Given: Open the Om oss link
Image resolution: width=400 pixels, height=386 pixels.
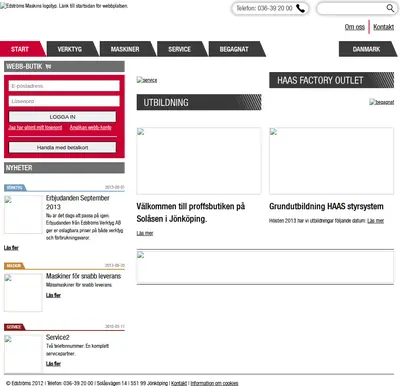Looking at the screenshot, I should [x=355, y=27].
